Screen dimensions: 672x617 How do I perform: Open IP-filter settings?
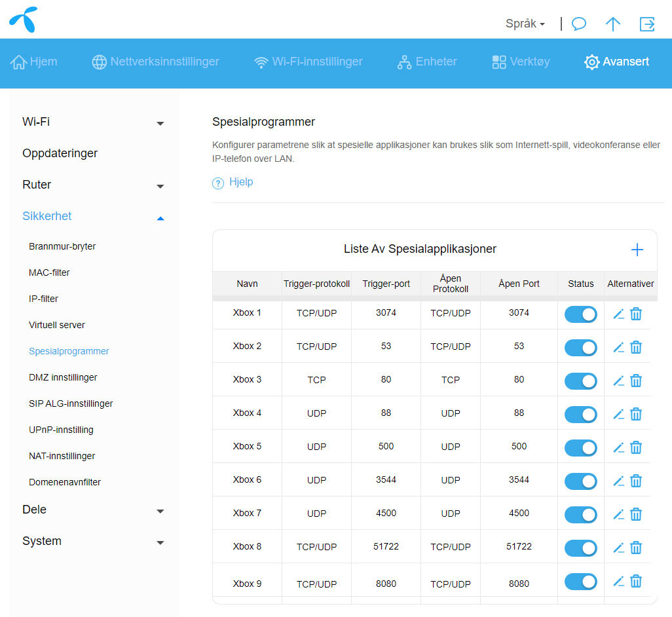pyautogui.click(x=43, y=299)
